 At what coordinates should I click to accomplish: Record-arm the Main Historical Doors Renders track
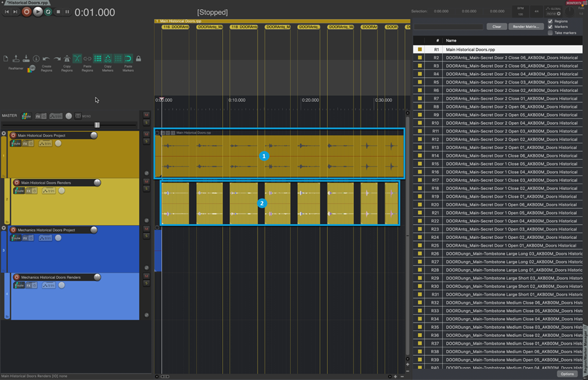[16, 183]
